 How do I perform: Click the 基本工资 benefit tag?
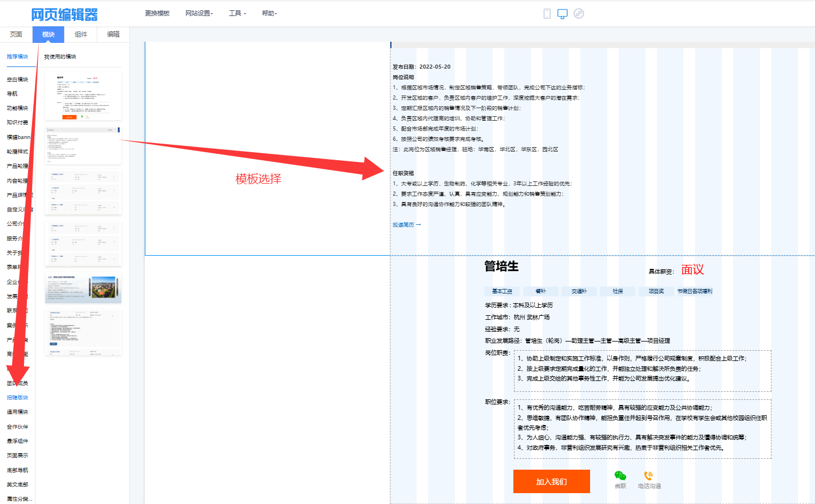click(502, 291)
